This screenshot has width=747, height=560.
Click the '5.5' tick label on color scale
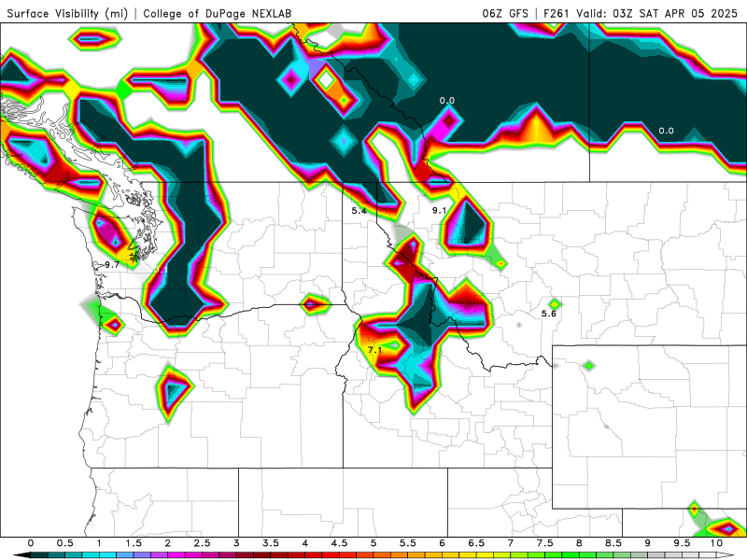(x=408, y=543)
